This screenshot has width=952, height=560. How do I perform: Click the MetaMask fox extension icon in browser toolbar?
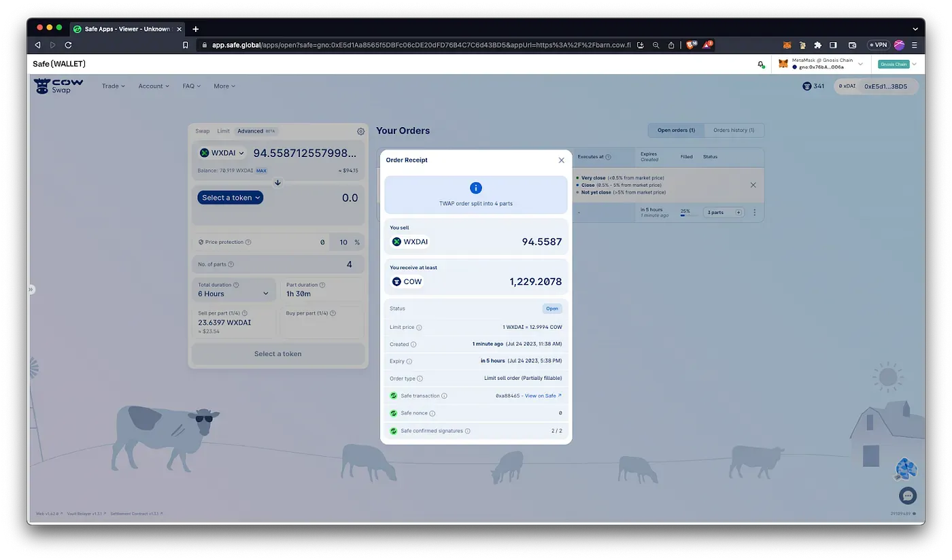coord(787,45)
